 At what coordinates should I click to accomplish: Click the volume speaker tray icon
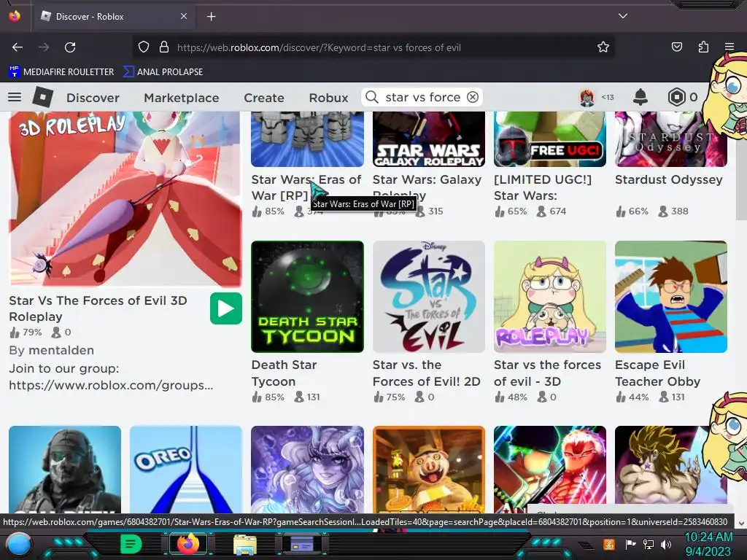pos(665,544)
